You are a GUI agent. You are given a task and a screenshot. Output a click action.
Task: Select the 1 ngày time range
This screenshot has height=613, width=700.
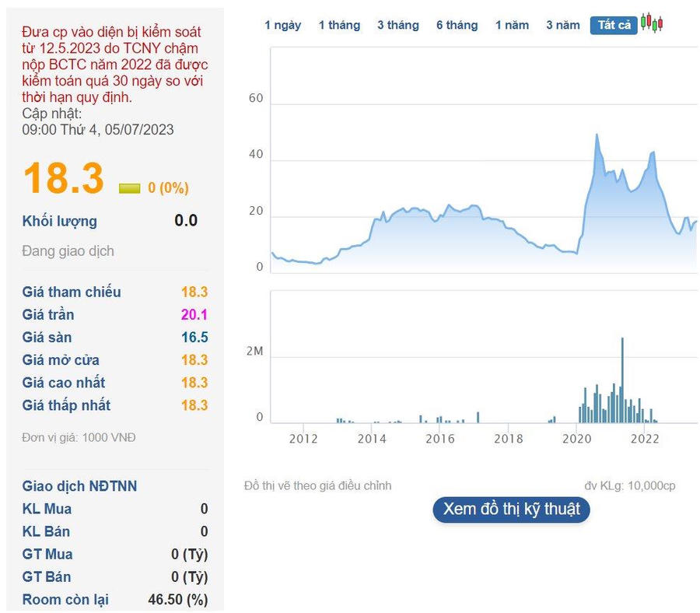282,25
